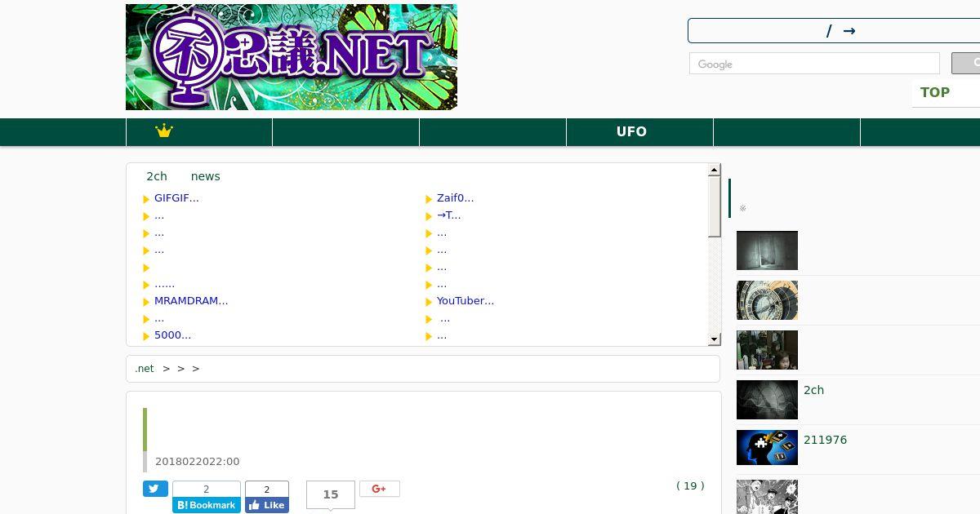Open the GIFGIF... headline link
This screenshot has width=980, height=514.
176,198
